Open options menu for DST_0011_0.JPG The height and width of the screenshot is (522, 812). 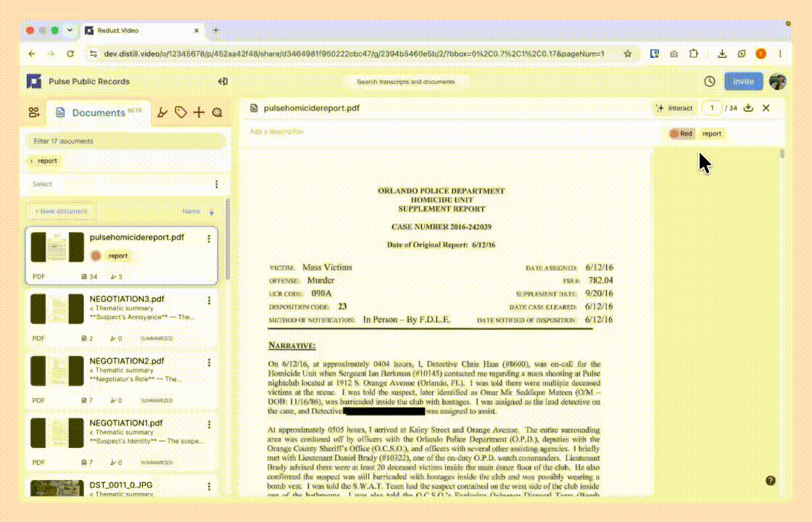click(210, 486)
